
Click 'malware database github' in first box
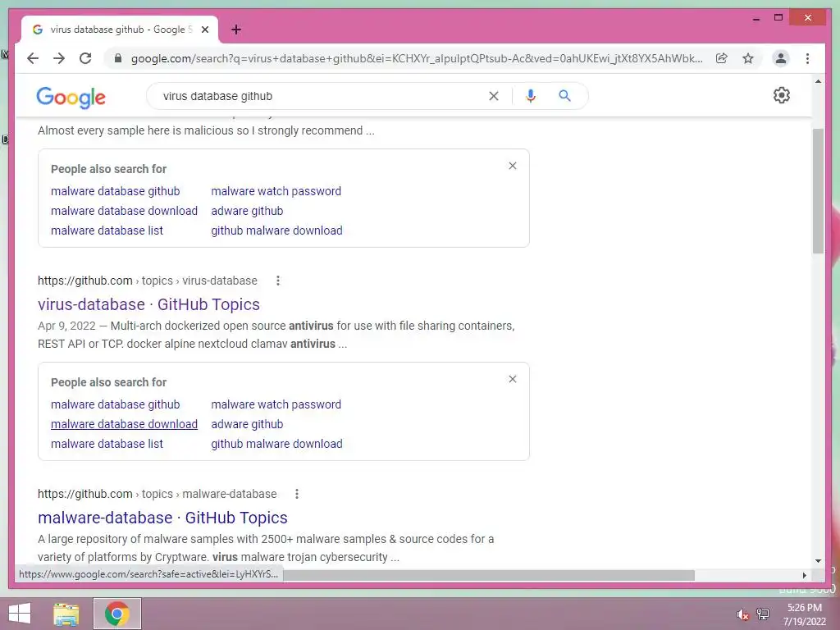(x=115, y=191)
